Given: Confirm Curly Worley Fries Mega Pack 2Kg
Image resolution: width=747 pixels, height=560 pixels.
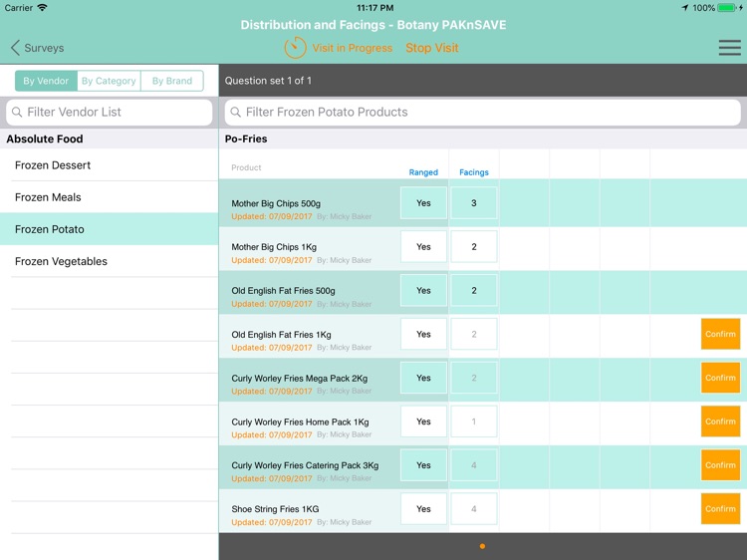Looking at the screenshot, I should [x=720, y=378].
